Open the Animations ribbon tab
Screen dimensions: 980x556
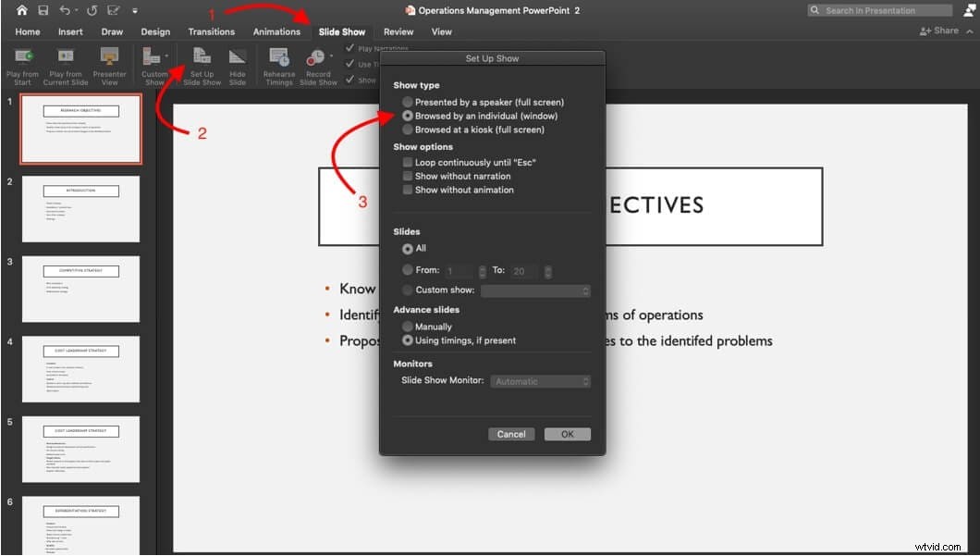276,31
